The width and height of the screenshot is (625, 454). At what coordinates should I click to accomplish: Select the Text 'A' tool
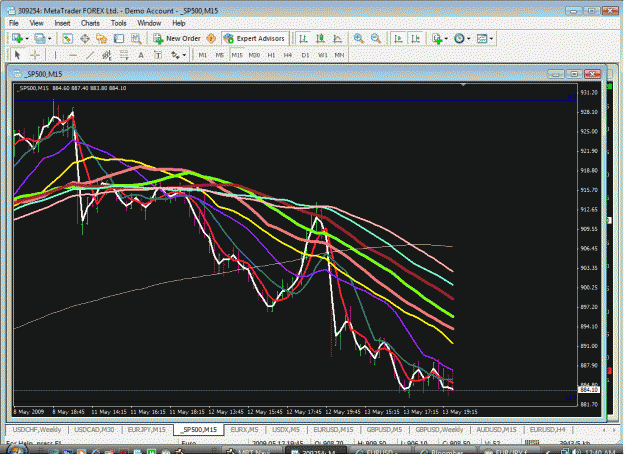[x=141, y=55]
